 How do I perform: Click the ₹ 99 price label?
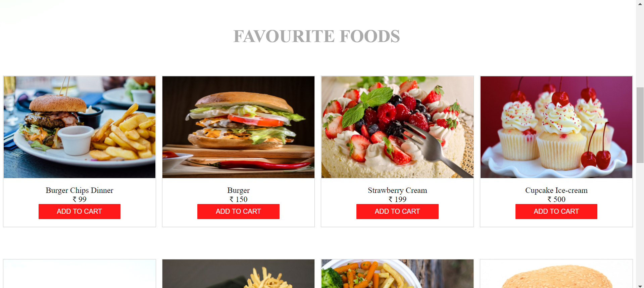pyautogui.click(x=80, y=199)
